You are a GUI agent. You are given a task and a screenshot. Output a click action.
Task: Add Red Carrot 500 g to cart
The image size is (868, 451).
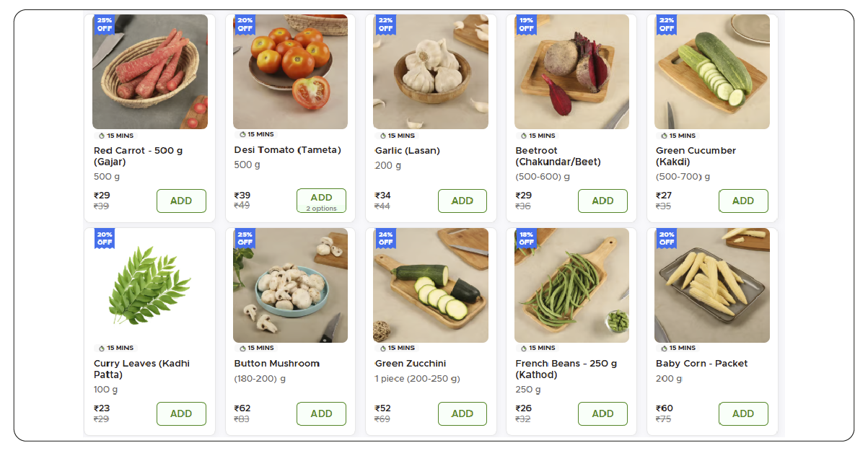pos(181,201)
